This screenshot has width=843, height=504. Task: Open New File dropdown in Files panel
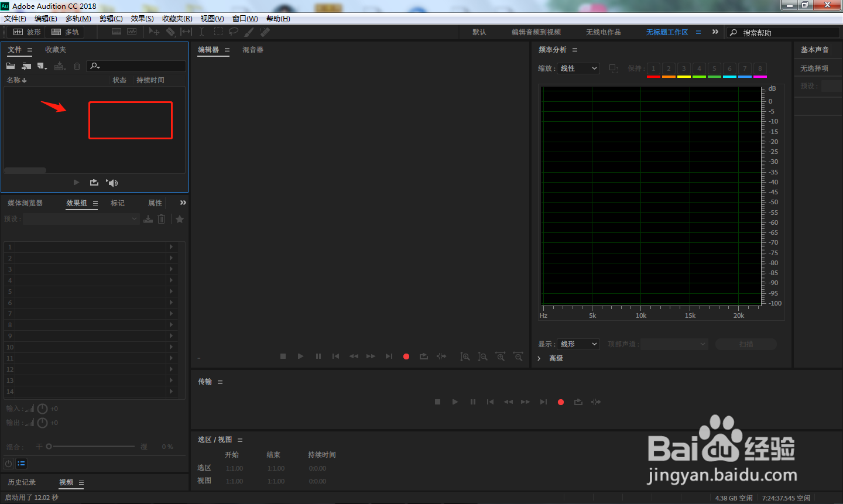click(42, 66)
